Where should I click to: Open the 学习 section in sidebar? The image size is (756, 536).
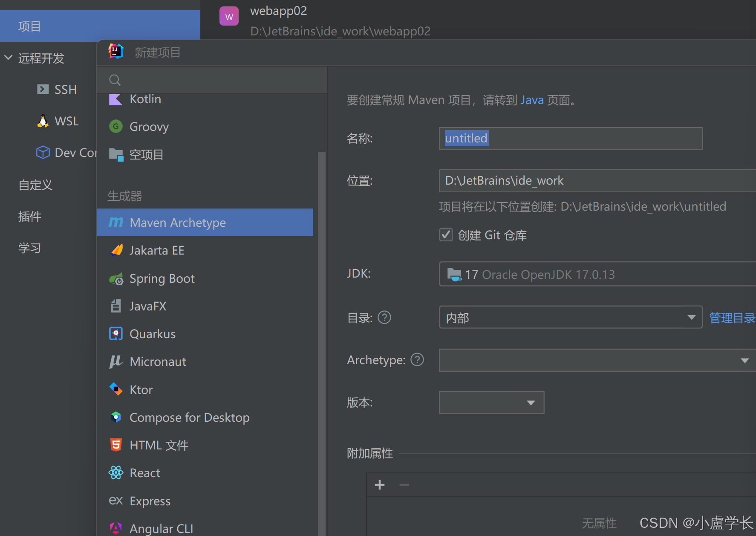[x=29, y=248]
